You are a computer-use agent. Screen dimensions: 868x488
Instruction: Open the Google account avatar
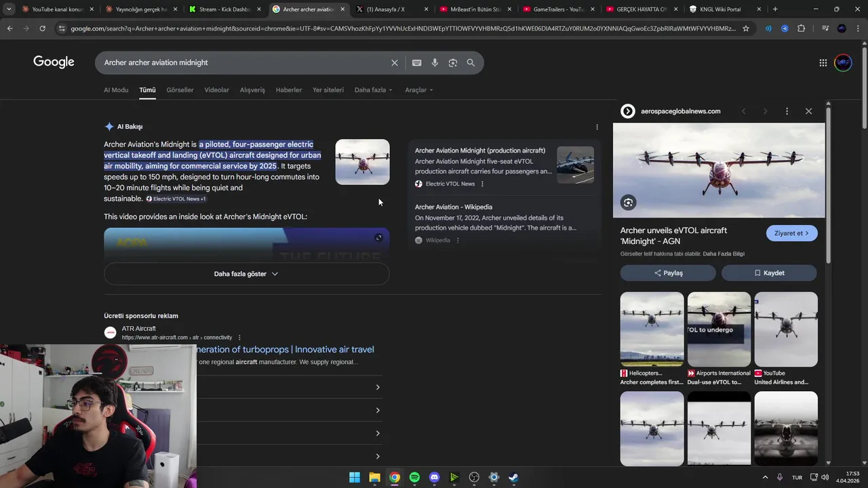(843, 62)
